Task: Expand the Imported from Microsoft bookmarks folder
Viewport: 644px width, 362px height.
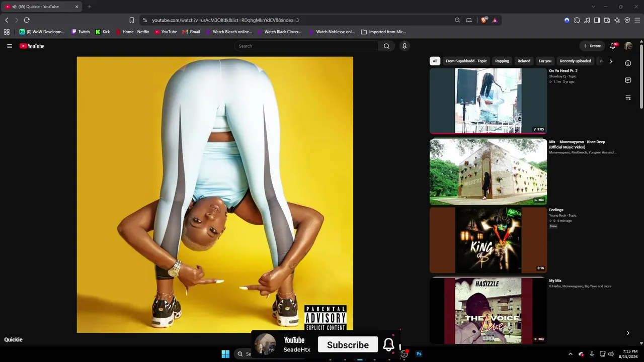Action: pos(383,32)
